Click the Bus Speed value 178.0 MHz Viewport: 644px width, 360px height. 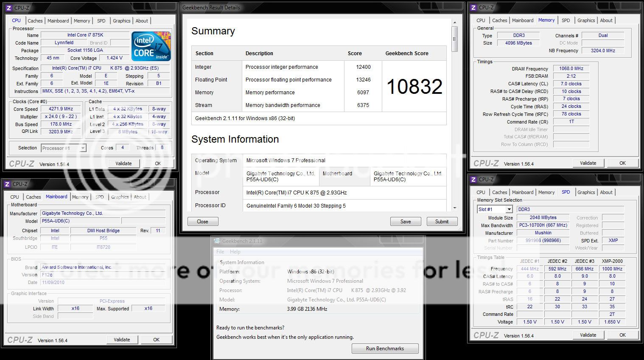(61, 124)
